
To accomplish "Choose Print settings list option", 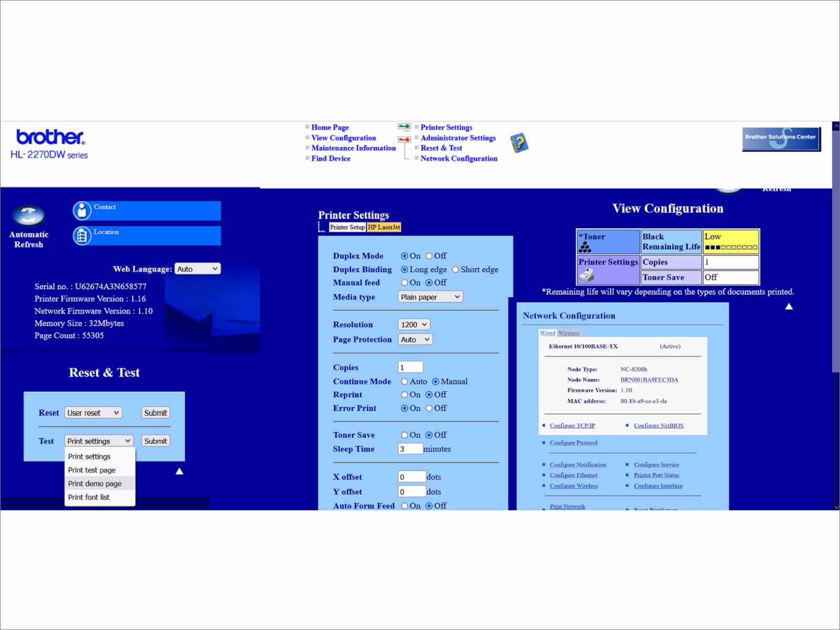I will (x=100, y=457).
